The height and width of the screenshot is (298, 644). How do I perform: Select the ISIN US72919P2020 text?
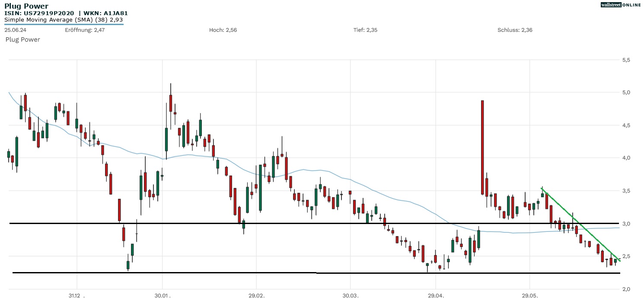(x=40, y=13)
